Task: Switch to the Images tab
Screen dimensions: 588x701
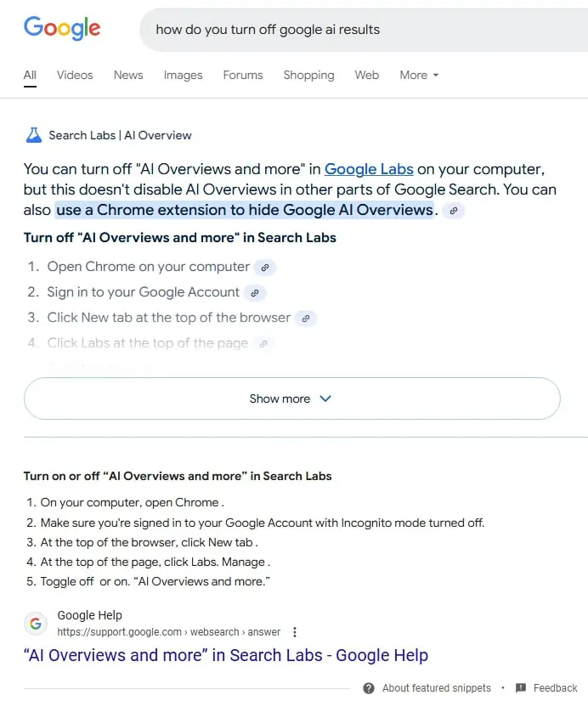Action: (183, 75)
